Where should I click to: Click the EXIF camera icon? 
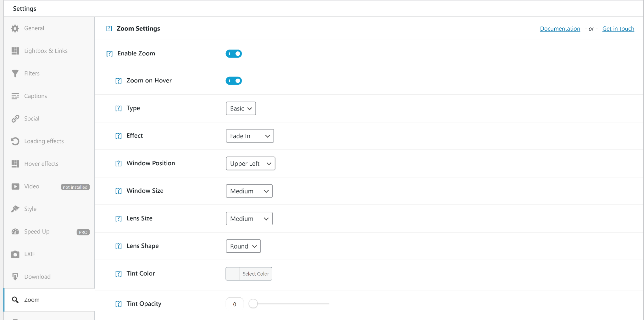[x=15, y=254]
